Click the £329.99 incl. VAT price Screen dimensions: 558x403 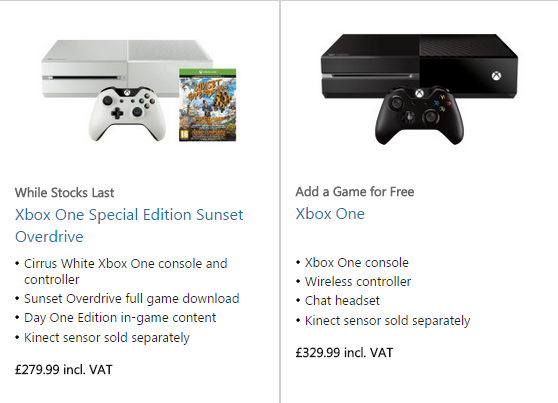(x=344, y=352)
